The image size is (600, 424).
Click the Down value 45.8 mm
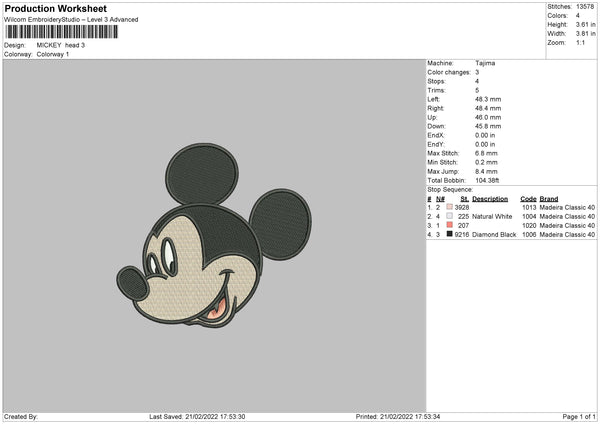pyautogui.click(x=488, y=126)
